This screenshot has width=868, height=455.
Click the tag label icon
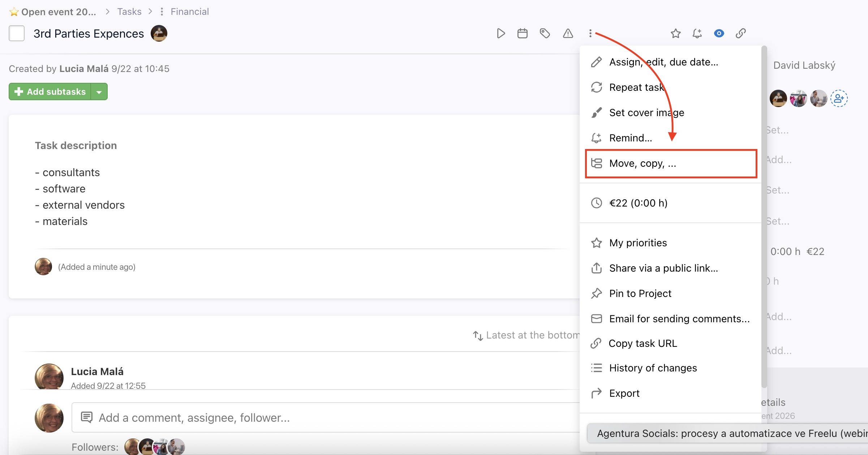545,34
